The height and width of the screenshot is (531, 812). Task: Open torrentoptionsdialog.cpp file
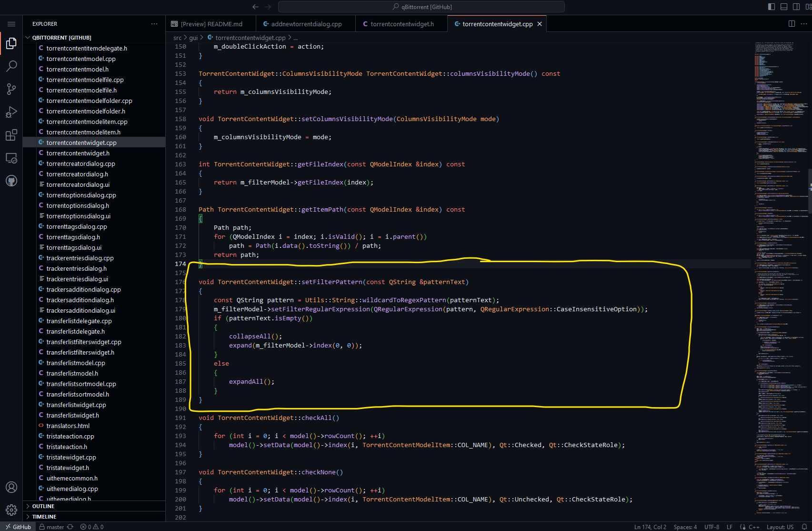81,195
